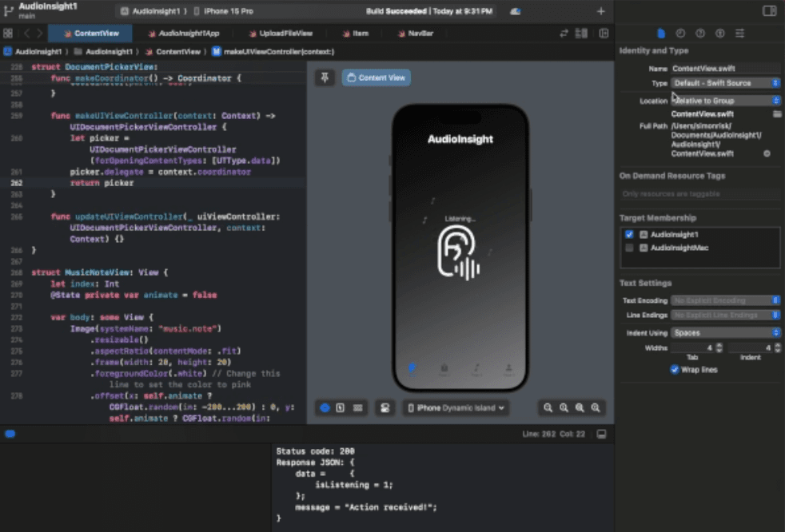Open the Quick Help inspector icon
Viewport: 785px width, 532px height.
coord(700,34)
